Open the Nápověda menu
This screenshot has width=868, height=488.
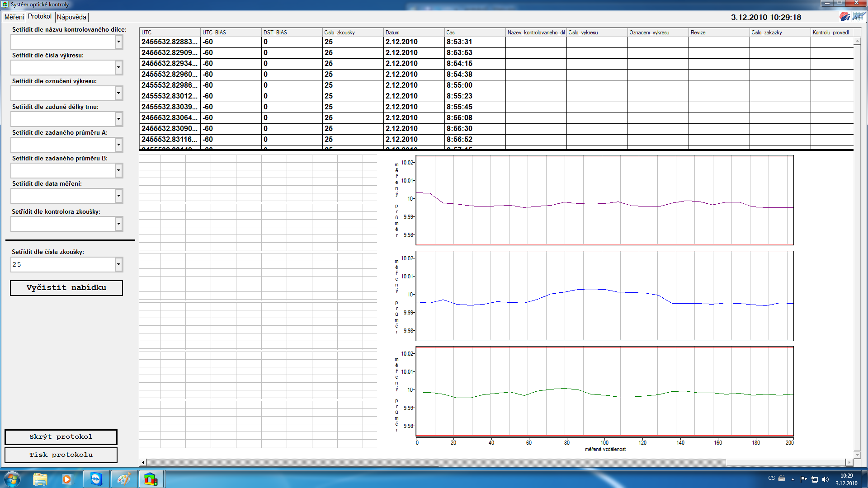point(71,17)
